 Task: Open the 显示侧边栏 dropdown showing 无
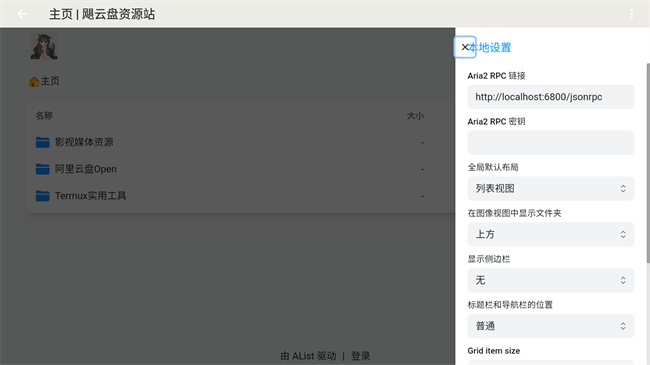pos(551,280)
